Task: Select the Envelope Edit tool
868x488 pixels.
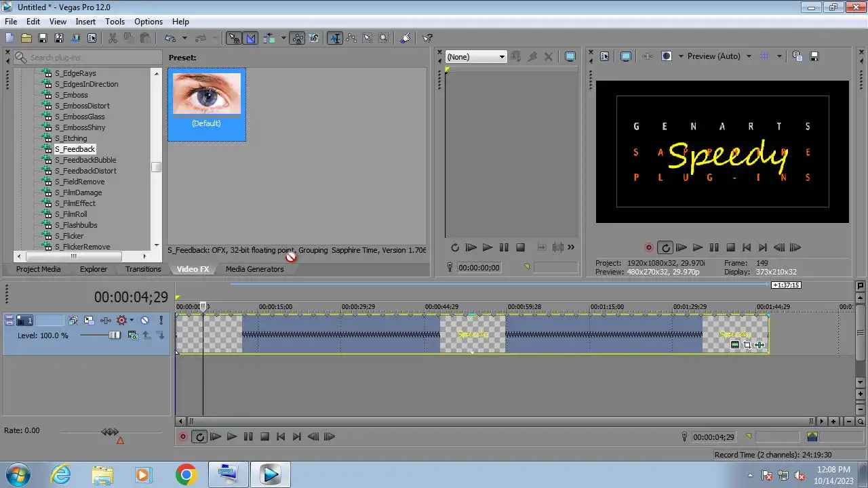Action: pos(351,39)
